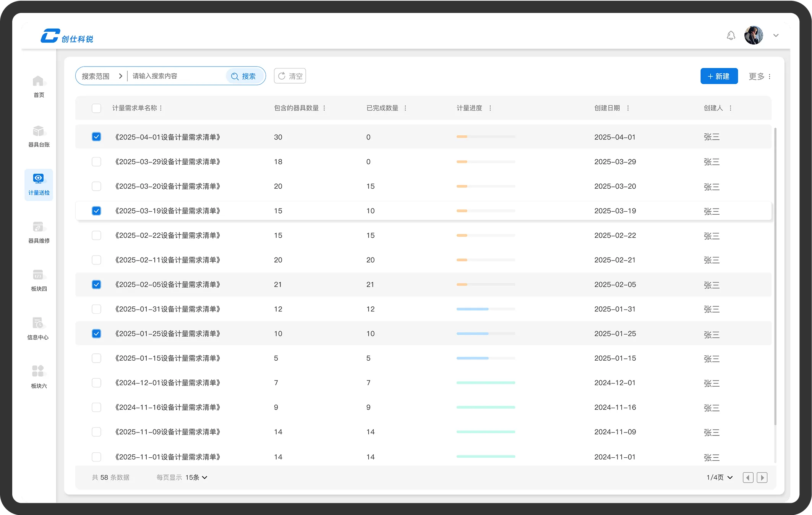
Task: Click the 创仕科锐 logo
Action: click(x=67, y=36)
